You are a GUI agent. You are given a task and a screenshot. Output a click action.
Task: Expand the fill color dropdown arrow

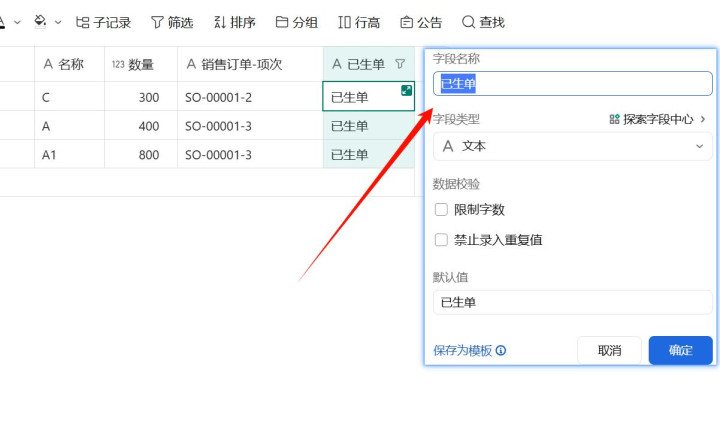(58, 22)
